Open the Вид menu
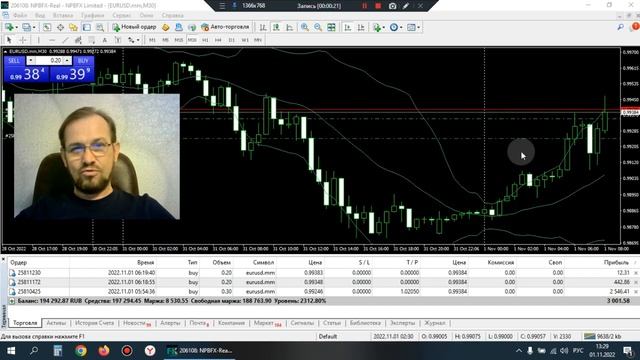Viewport: 640px width, 360px height. pos(40,15)
